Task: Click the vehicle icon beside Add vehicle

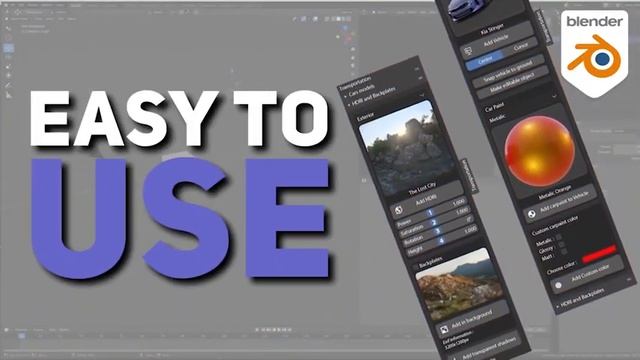Action: pos(468,51)
